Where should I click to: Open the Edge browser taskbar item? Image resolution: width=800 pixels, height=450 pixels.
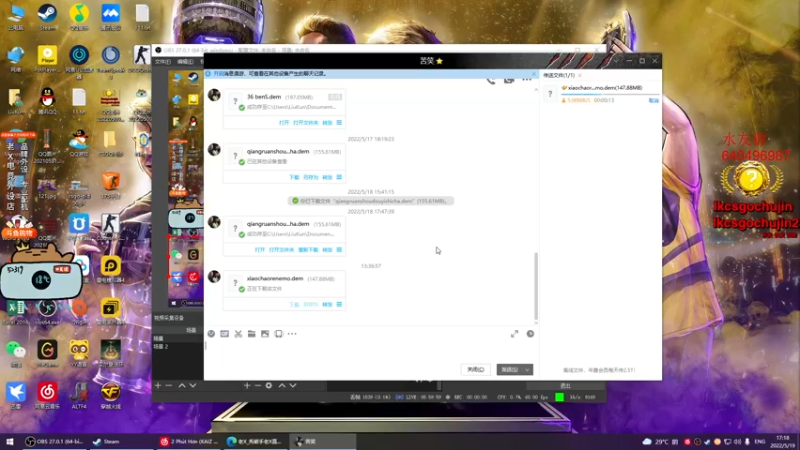coord(254,441)
